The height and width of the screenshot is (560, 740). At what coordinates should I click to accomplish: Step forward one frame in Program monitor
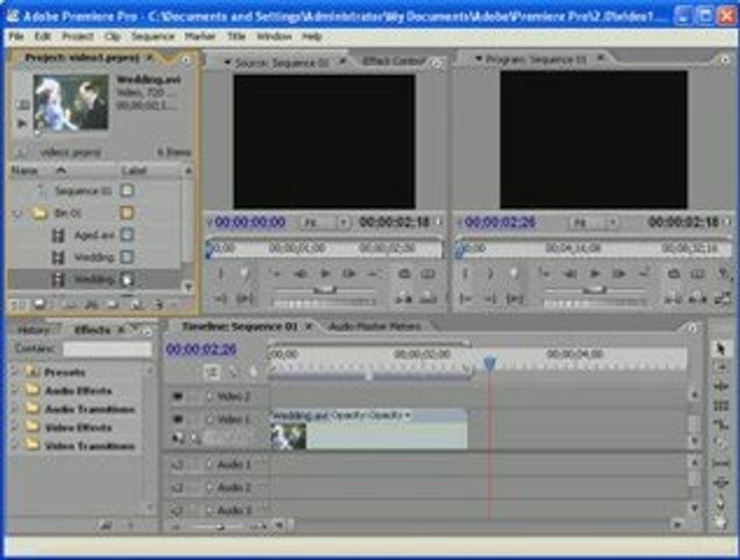point(619,273)
